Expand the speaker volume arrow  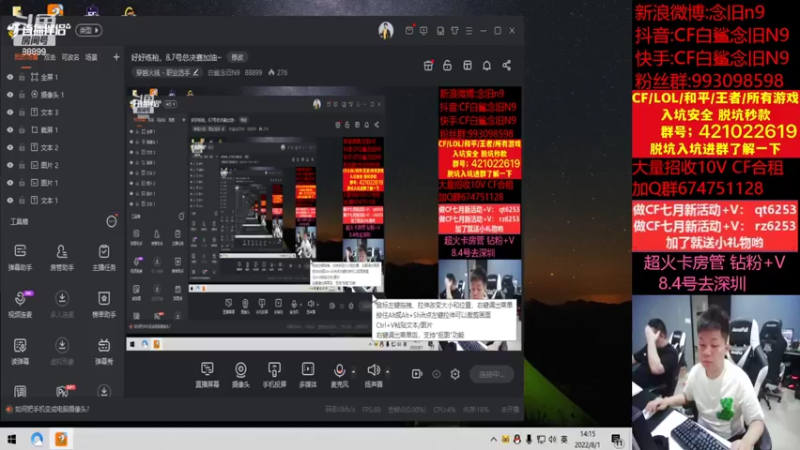387,371
